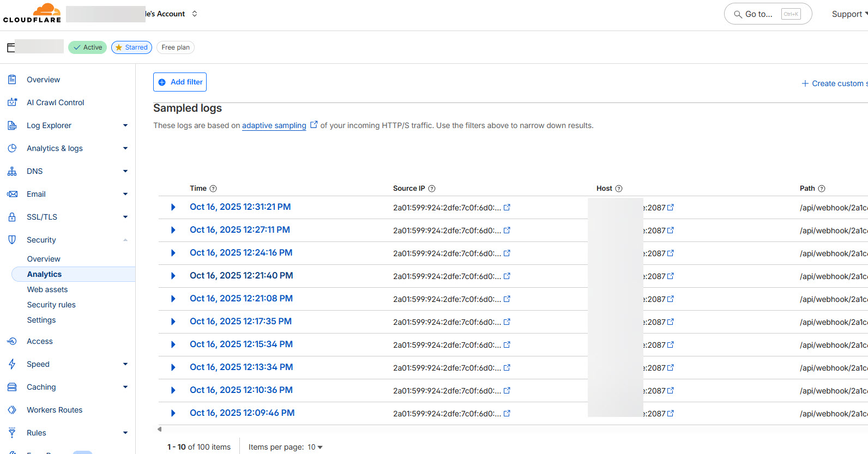Open the adaptive sampling link
Image resolution: width=868 pixels, height=454 pixels.
274,125
